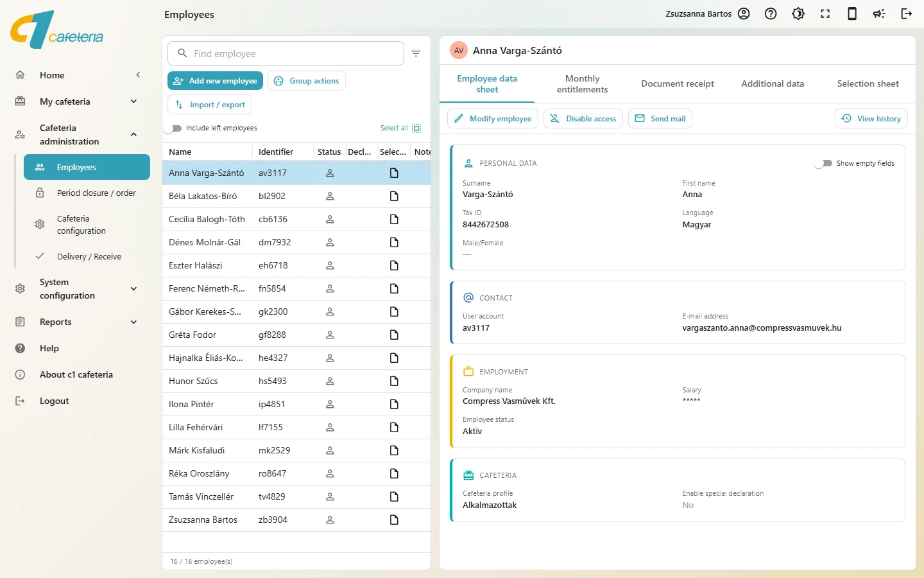Click the mobile view icon in header
924x578 pixels.
(x=852, y=13)
